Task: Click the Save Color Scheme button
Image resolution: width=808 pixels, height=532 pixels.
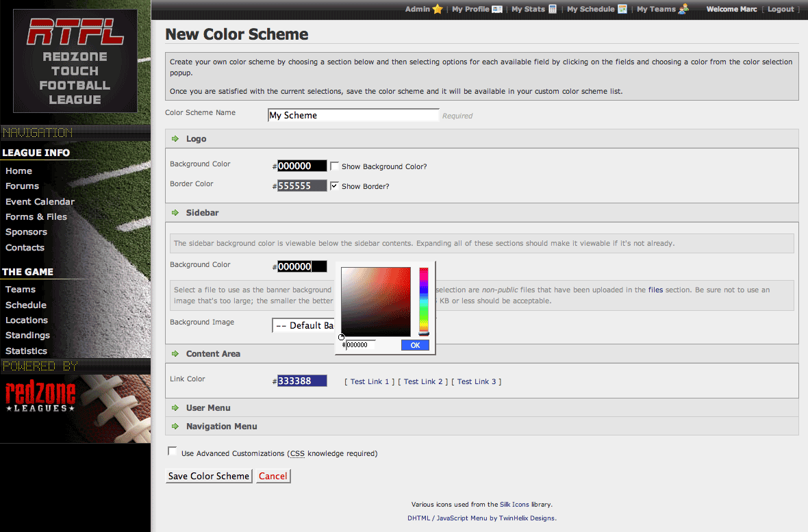Action: click(209, 476)
